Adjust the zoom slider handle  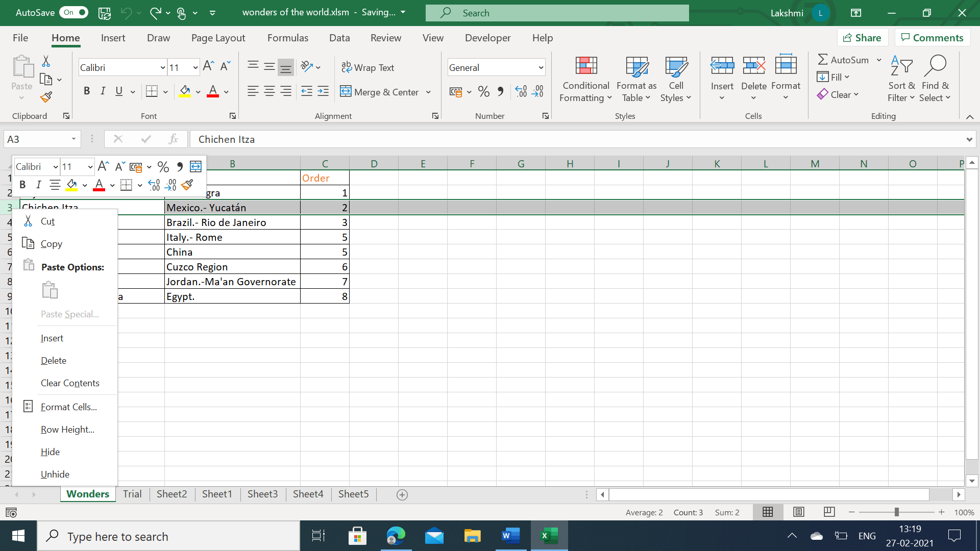[x=896, y=512]
